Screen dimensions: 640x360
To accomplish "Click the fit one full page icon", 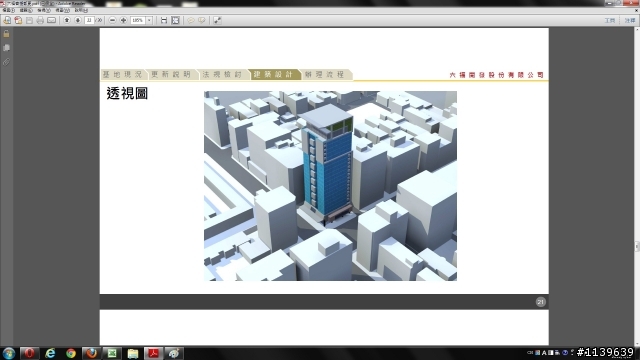I will click(x=175, y=20).
